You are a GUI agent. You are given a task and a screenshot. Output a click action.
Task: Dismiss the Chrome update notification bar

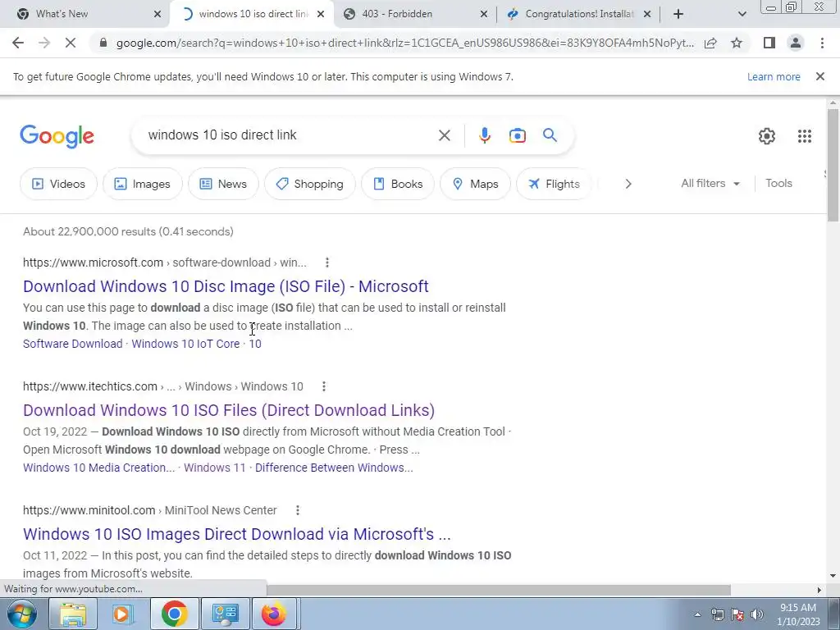[x=819, y=76]
